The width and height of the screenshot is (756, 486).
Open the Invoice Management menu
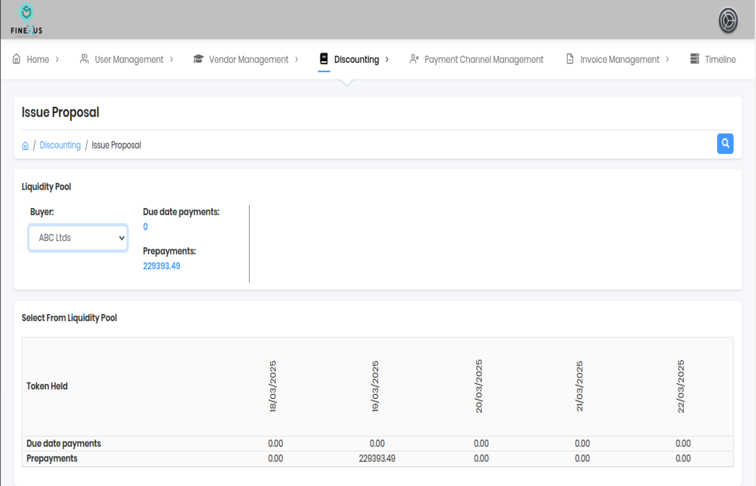620,59
